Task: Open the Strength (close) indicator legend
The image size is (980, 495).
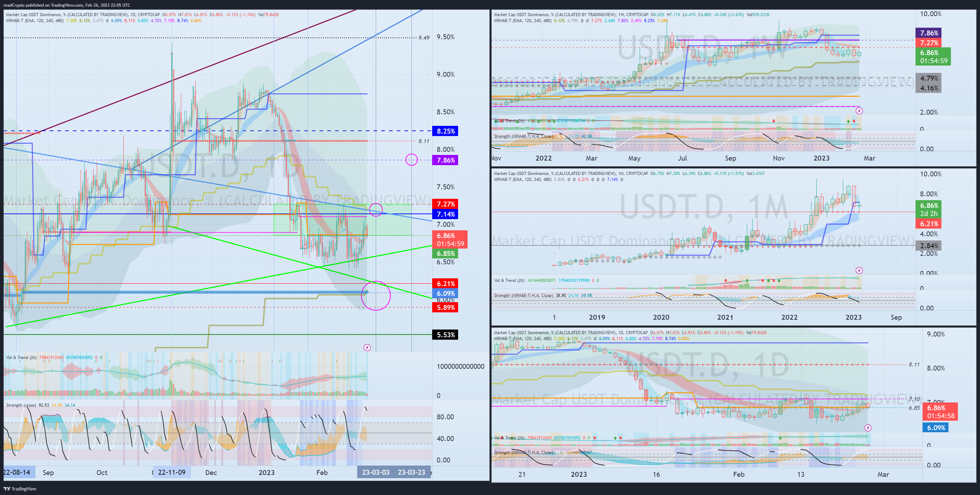Action: point(40,405)
